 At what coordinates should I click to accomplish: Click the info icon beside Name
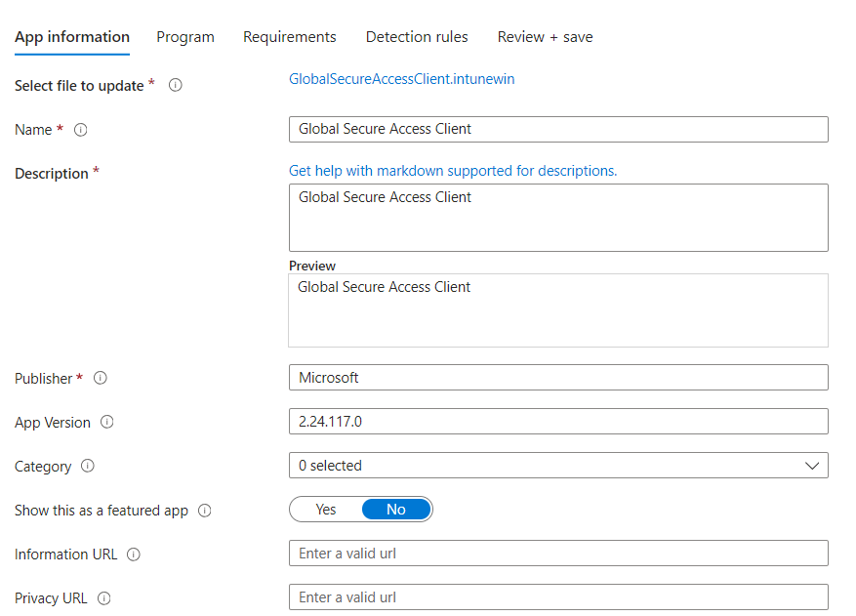[x=81, y=130]
